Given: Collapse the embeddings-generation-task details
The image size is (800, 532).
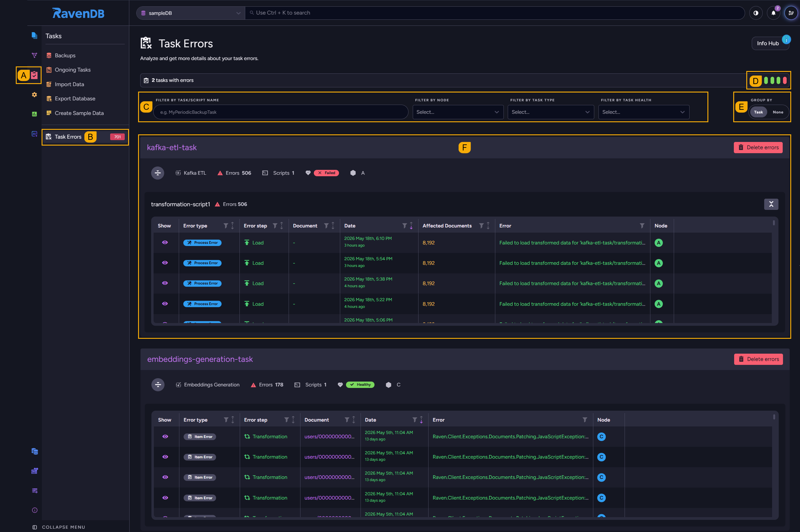Looking at the screenshot, I should coord(158,385).
